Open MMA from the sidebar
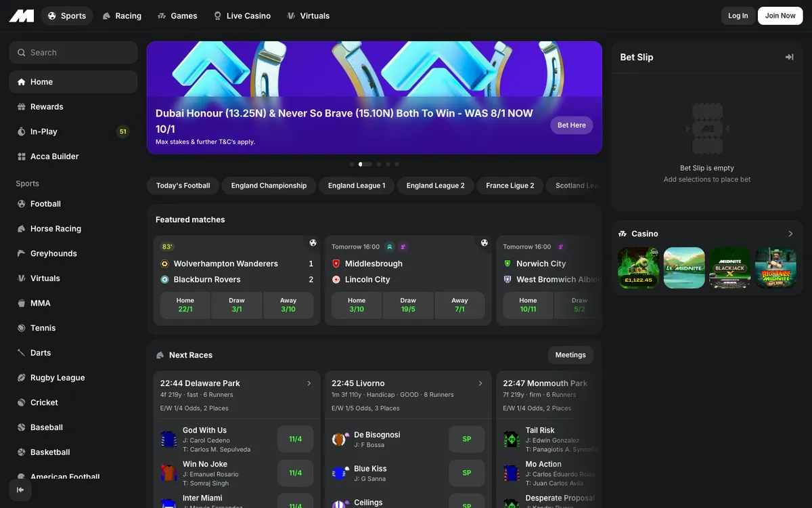The image size is (812, 508). 73,303
